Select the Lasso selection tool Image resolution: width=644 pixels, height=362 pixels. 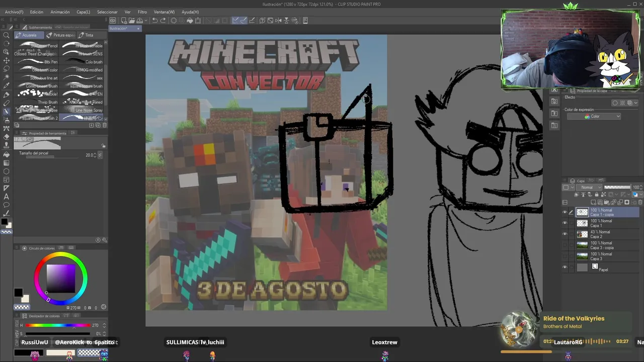7,69
